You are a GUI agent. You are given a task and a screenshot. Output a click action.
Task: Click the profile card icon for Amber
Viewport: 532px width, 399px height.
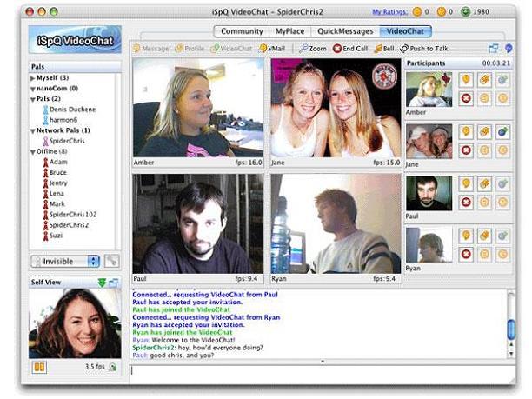pyautogui.click(x=484, y=80)
